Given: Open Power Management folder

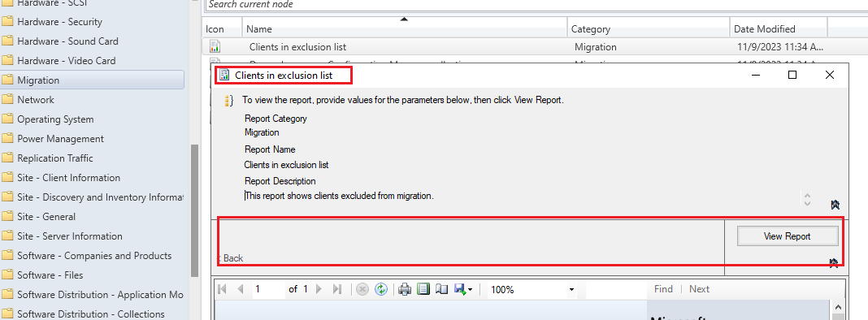Looking at the screenshot, I should click(60, 139).
